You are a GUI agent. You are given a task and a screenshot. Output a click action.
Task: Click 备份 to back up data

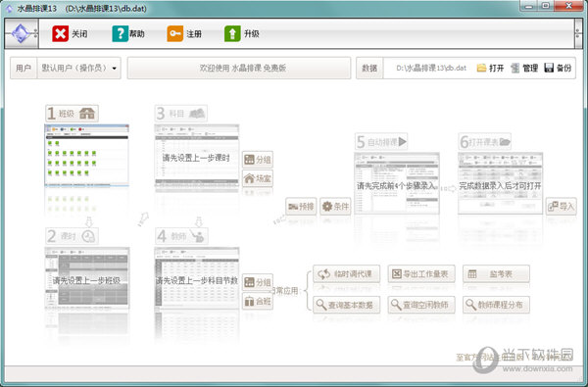(x=558, y=68)
